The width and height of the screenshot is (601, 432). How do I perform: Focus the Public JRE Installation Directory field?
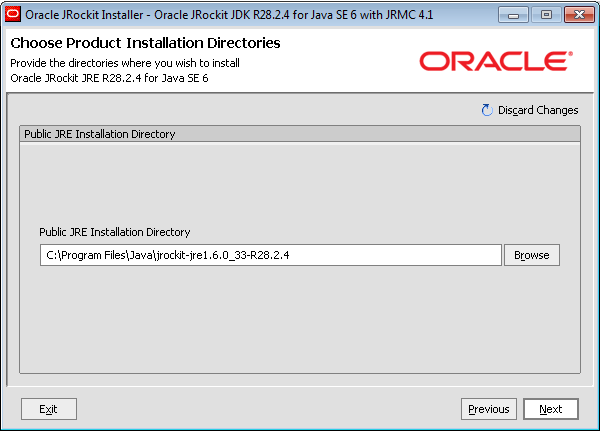click(271, 255)
